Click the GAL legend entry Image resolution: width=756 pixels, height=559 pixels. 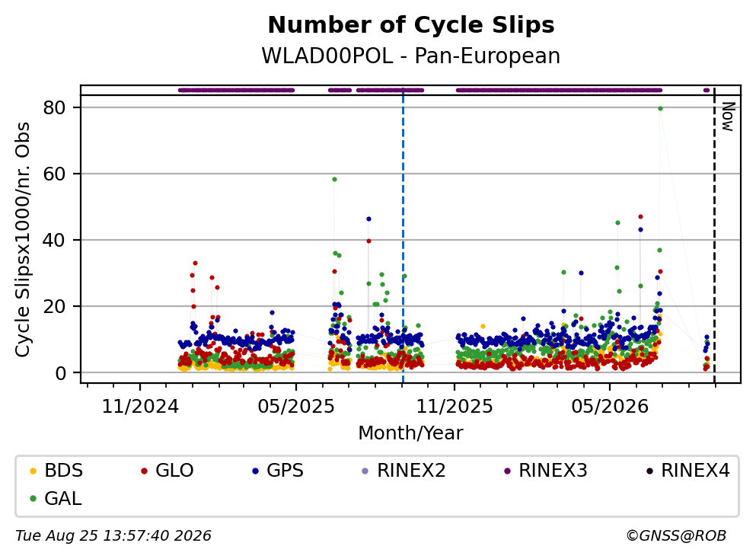pos(56,498)
